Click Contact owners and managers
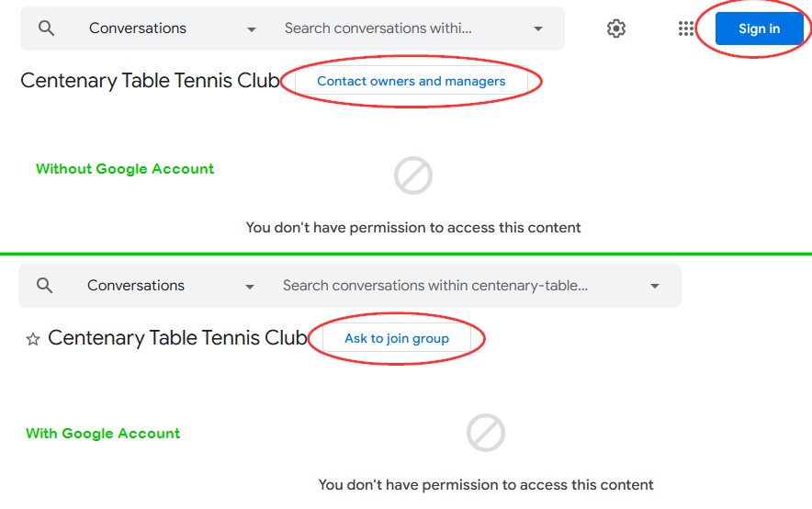This screenshot has height=509, width=812. point(411,82)
